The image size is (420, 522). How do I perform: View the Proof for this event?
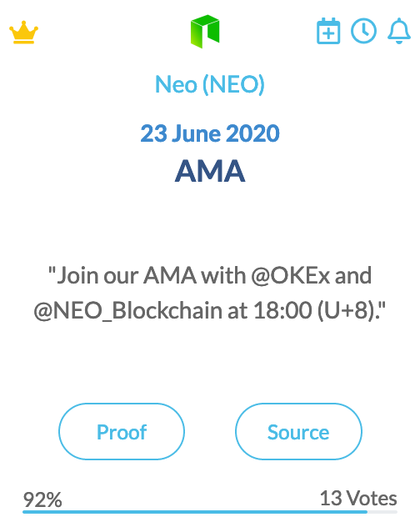point(122,432)
